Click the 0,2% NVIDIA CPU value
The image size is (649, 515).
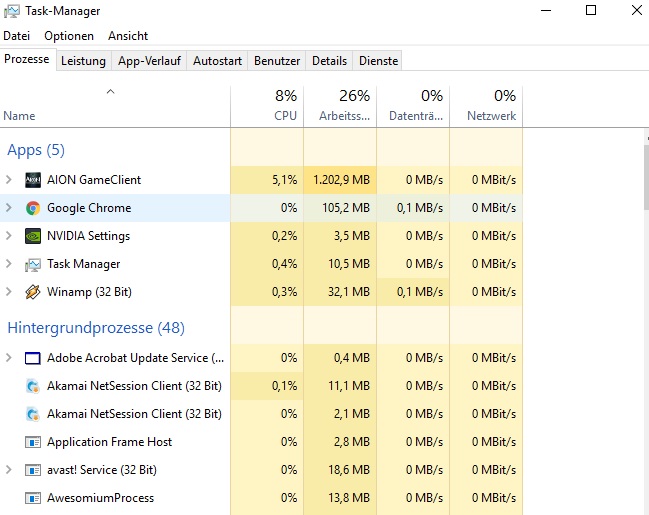pyautogui.click(x=284, y=236)
